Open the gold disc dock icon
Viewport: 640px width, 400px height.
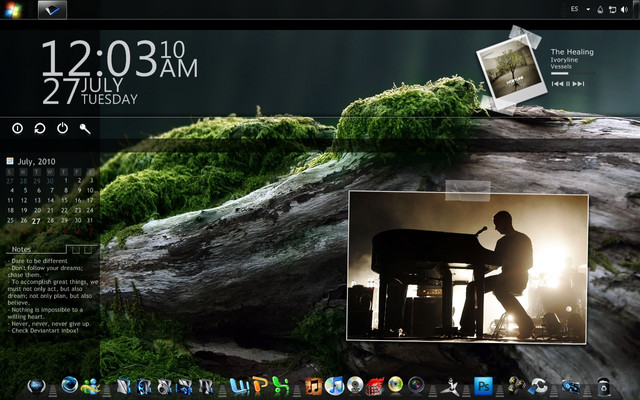[396, 384]
